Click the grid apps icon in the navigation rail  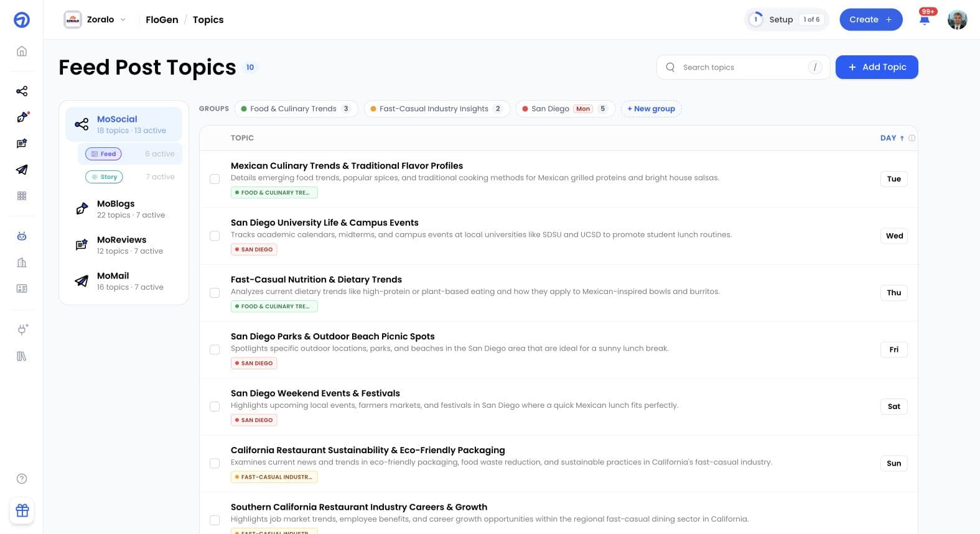(x=22, y=196)
